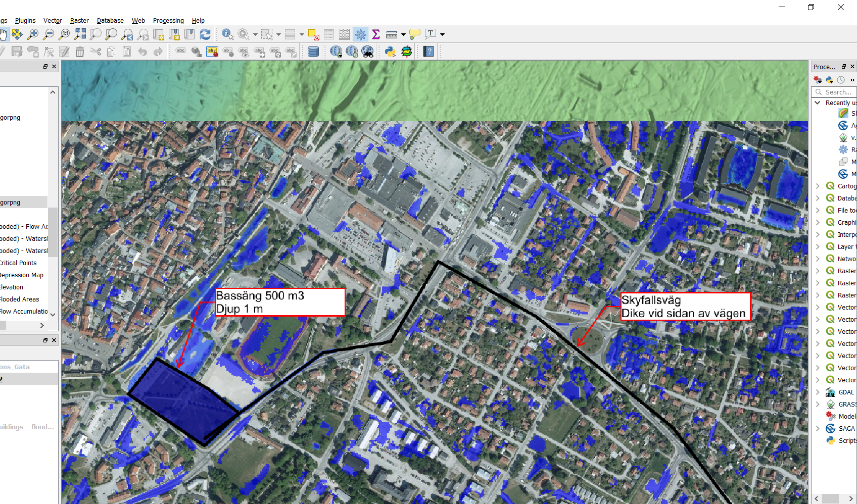Expand the GDAL provider group

click(818, 392)
